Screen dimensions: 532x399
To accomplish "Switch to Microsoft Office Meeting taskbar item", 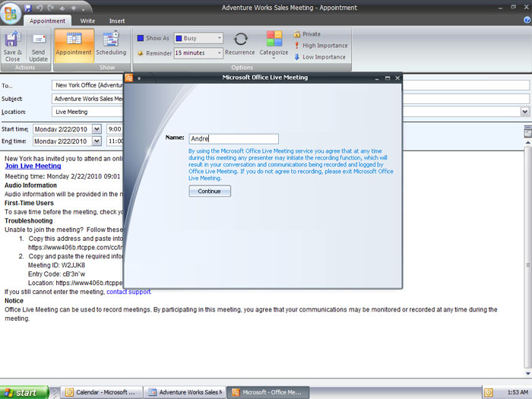I will pos(268,392).
